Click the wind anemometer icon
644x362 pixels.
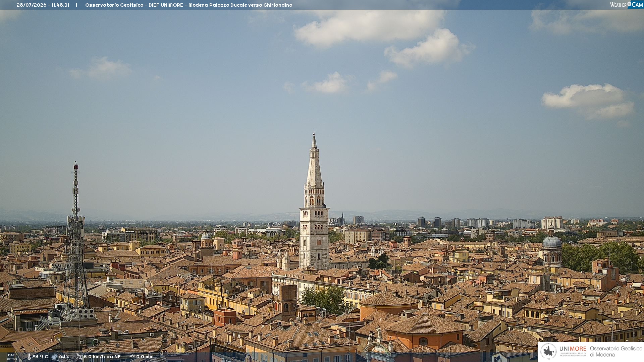click(x=79, y=357)
